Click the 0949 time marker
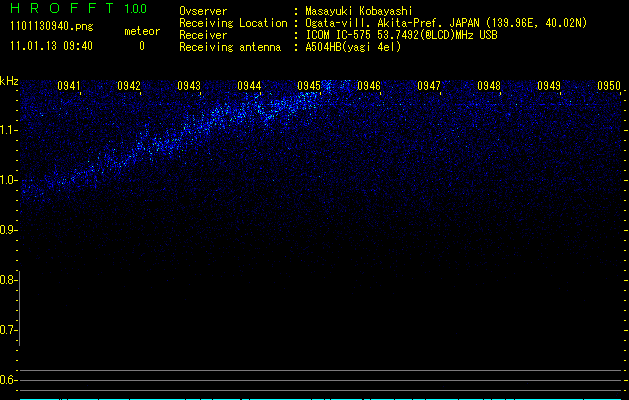629x400 pixels. pyautogui.click(x=549, y=86)
